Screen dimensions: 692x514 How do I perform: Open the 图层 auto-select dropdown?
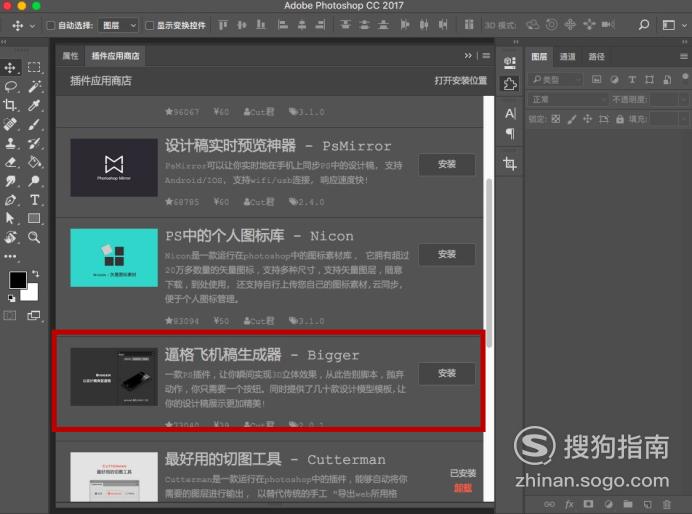point(118,26)
